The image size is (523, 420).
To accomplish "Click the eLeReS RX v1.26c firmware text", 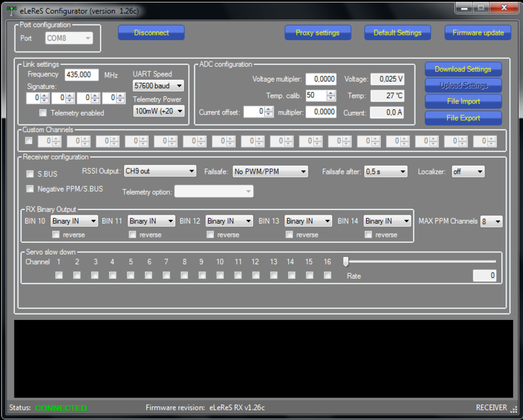I will (237, 408).
